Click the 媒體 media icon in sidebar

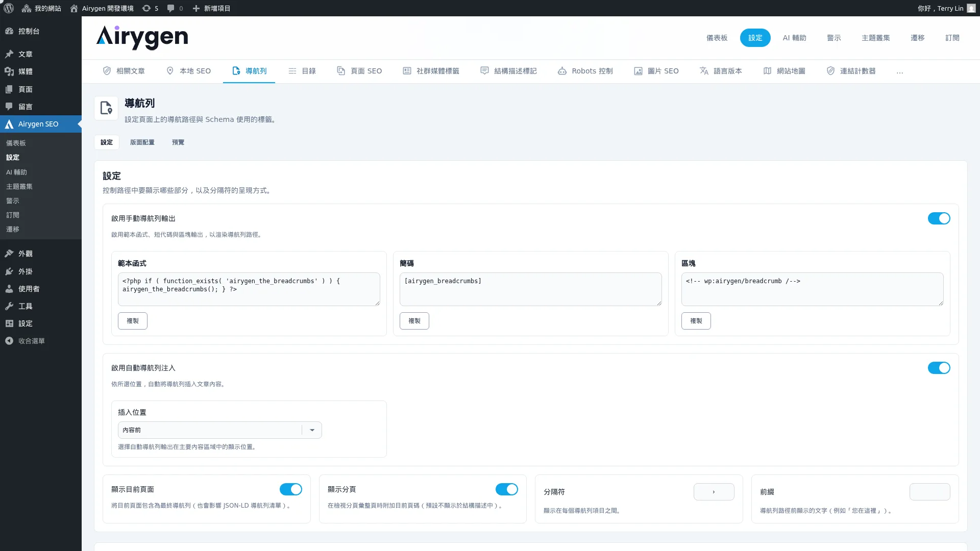point(9,71)
